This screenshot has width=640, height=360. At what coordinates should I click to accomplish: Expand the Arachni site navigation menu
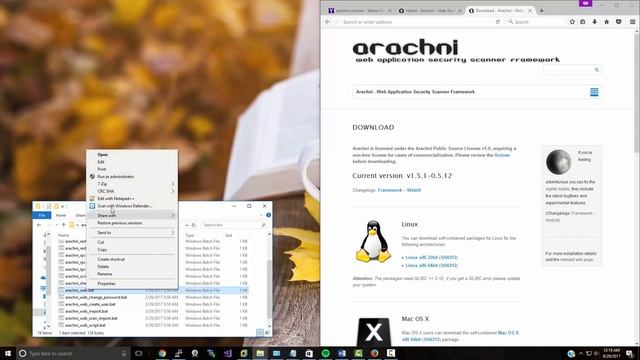pos(594,92)
